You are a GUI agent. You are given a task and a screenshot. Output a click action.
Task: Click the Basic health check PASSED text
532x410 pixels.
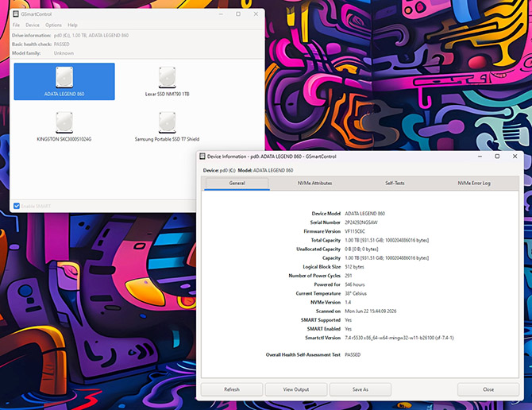61,44
